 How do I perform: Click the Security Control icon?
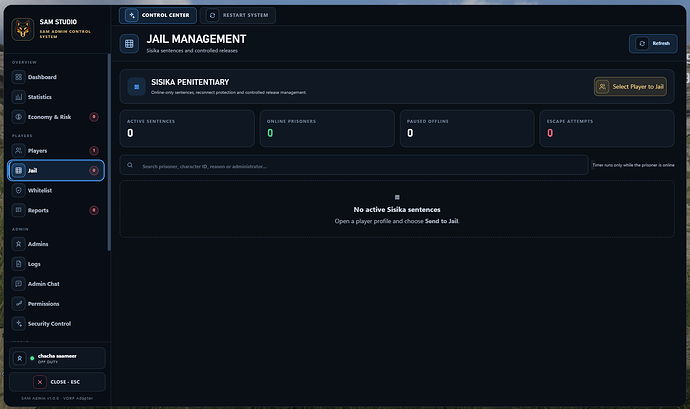point(18,324)
